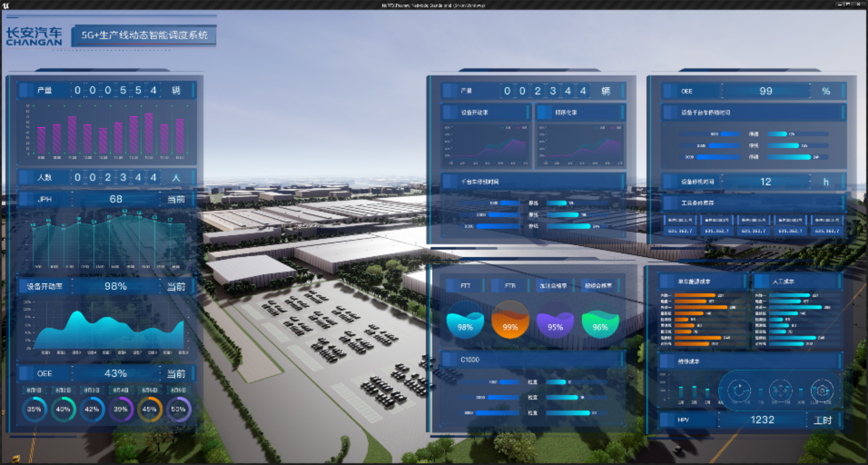
Task: Click the JPH value 68
Action: pyautogui.click(x=116, y=199)
